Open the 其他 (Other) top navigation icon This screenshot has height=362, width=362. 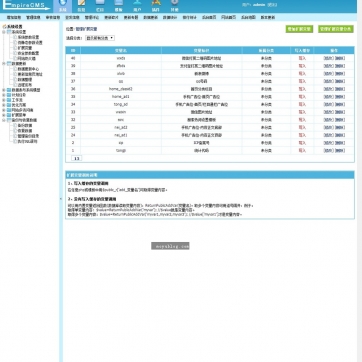point(175,6)
